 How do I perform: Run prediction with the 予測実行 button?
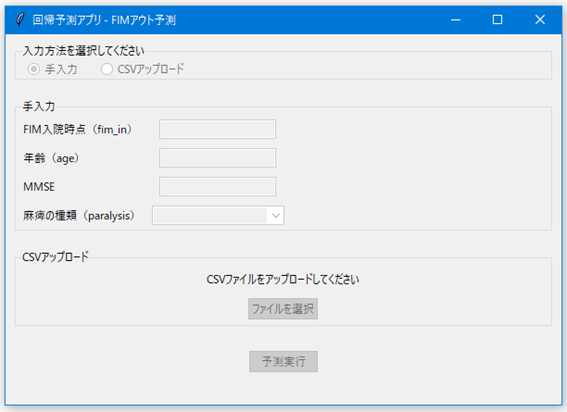click(x=283, y=361)
